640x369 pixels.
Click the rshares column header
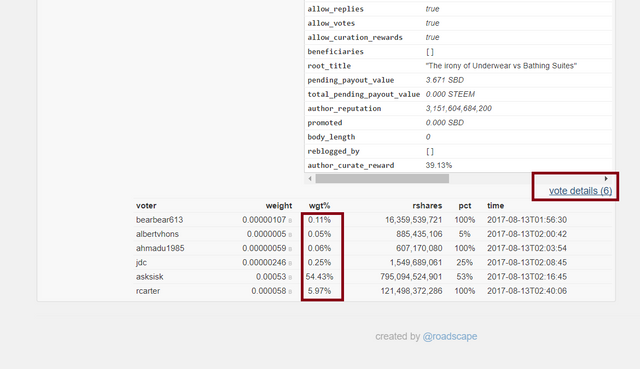tap(427, 206)
